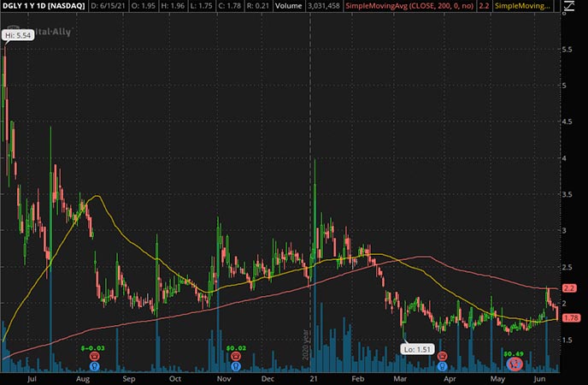
Task: Click the Lo: 1.51 price bubble
Action: point(417,349)
